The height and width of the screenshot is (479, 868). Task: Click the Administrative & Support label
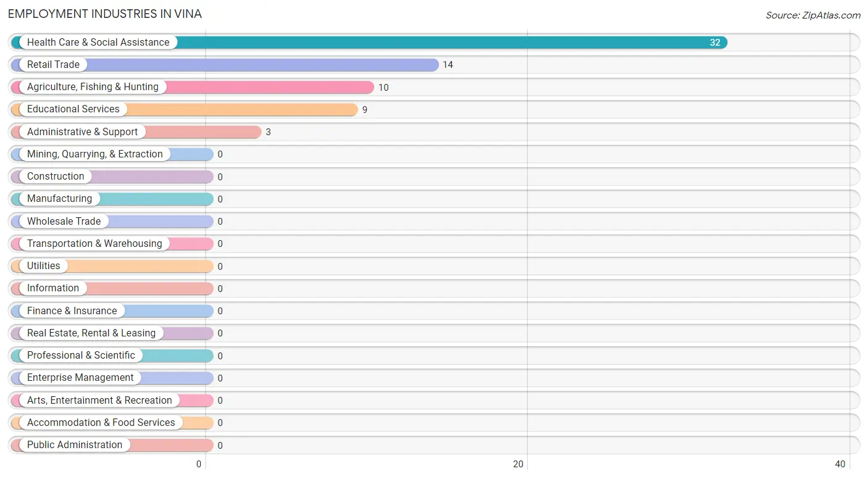click(x=83, y=131)
